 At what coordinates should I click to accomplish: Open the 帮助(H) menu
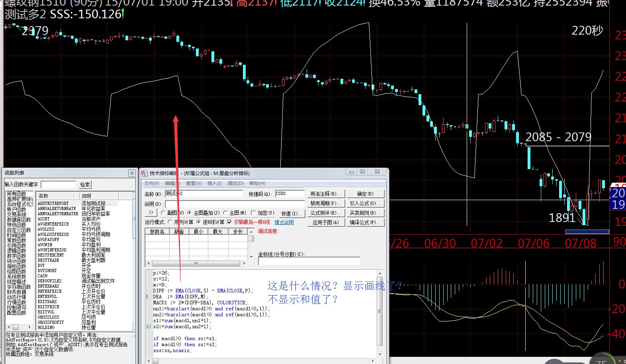tap(257, 183)
